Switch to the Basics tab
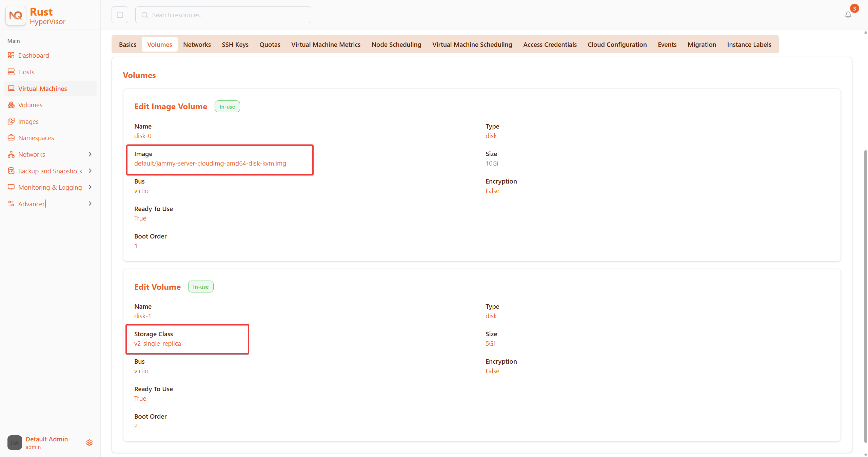This screenshot has height=457, width=868. coord(127,44)
